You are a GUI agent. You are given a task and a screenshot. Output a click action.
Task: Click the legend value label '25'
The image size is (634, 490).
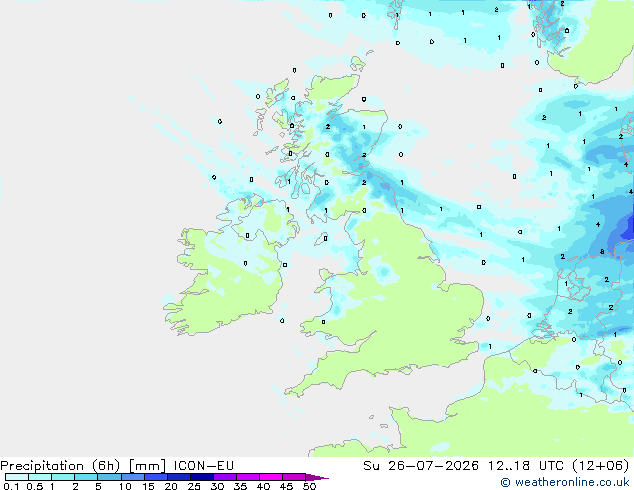tap(194, 486)
